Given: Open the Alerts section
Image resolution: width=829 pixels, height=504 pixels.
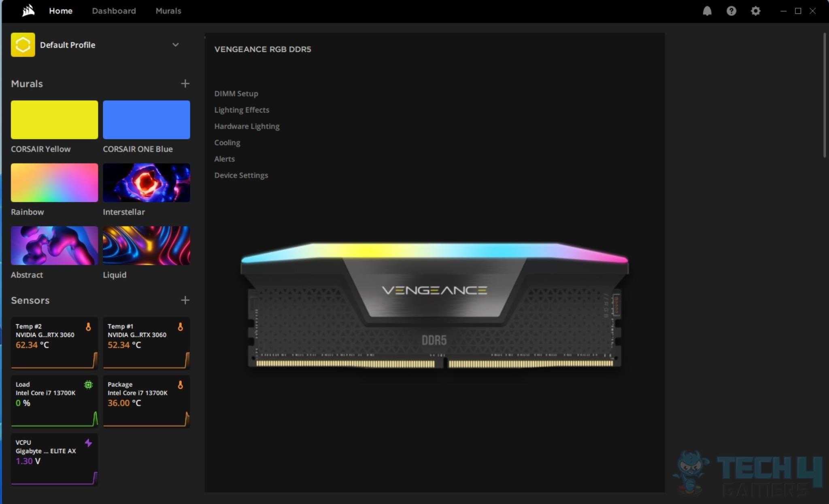Looking at the screenshot, I should 224,159.
